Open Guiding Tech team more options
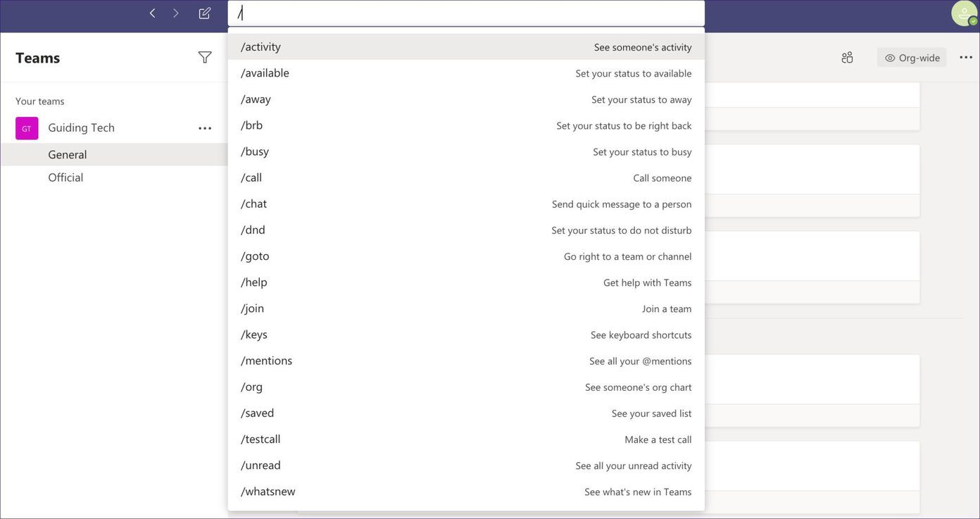Viewport: 980px width, 519px height. click(x=205, y=128)
